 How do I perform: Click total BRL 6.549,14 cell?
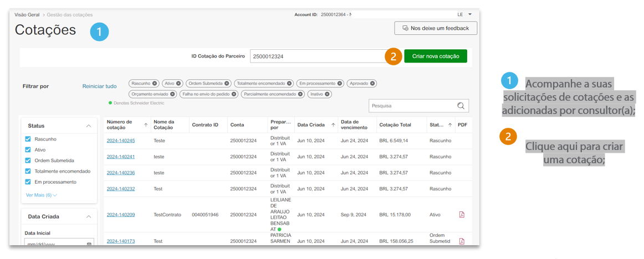pos(393,141)
